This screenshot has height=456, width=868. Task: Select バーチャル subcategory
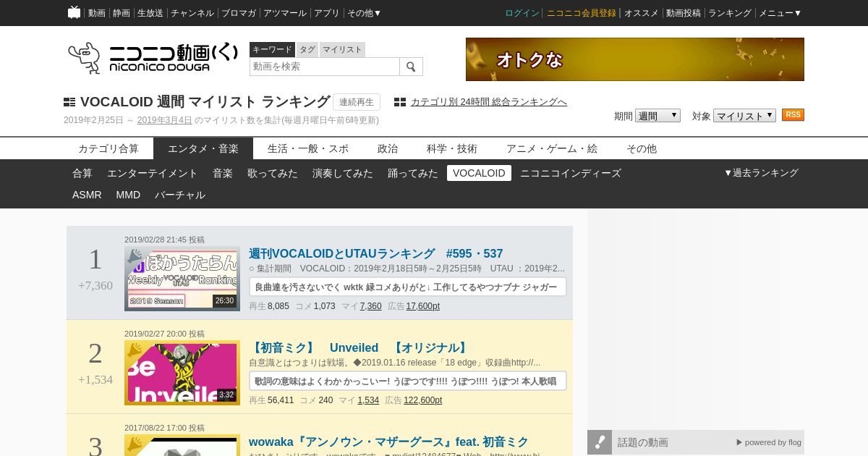pos(180,195)
